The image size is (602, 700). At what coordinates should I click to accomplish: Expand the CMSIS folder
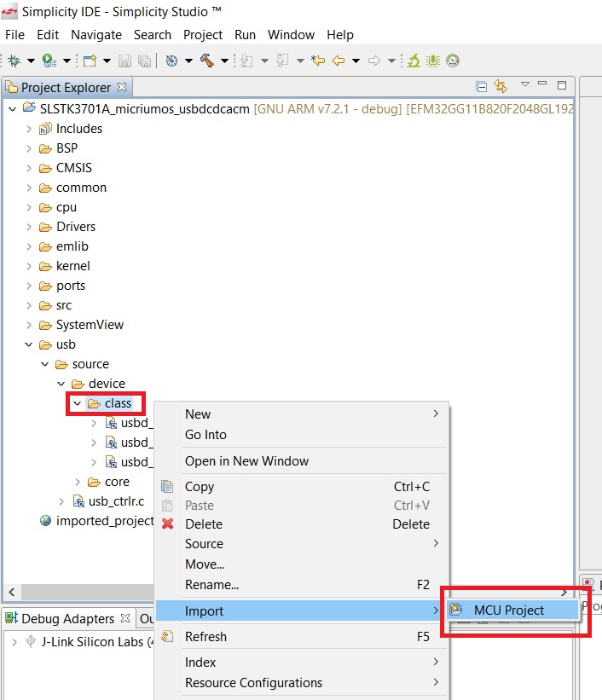point(29,168)
